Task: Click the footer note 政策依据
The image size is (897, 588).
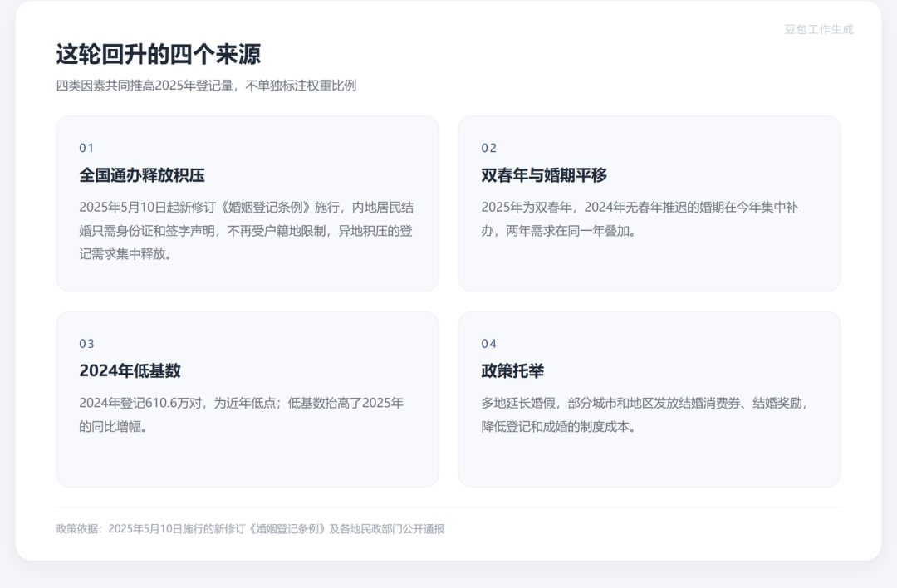Action: (250, 529)
